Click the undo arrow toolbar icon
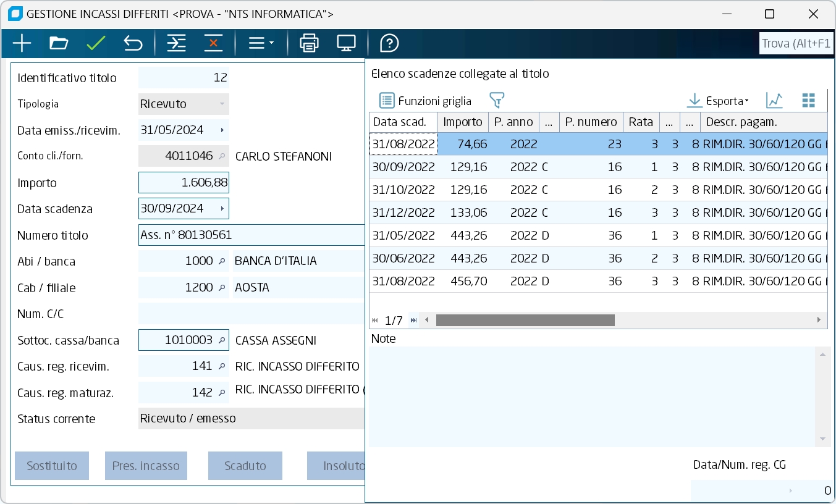Screen dimensions: 836x504 (x=133, y=43)
